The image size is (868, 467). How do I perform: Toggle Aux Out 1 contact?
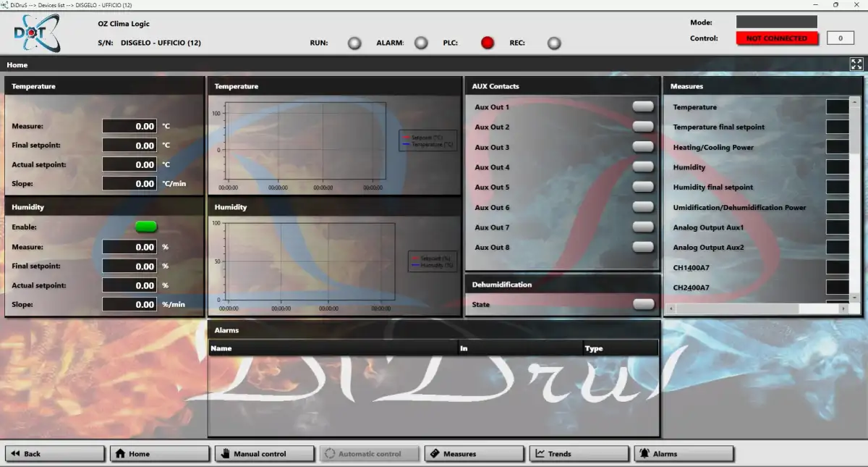click(x=642, y=107)
